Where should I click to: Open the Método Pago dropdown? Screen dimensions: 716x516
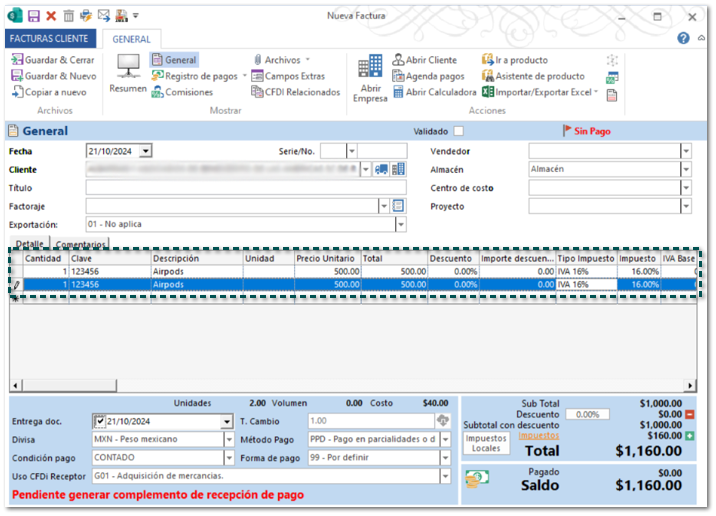(x=443, y=439)
